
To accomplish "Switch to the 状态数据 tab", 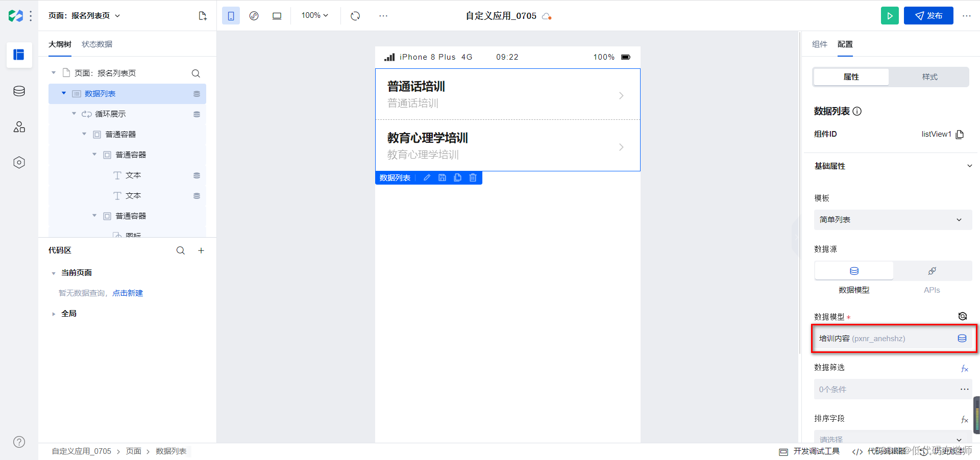I will click(x=97, y=44).
